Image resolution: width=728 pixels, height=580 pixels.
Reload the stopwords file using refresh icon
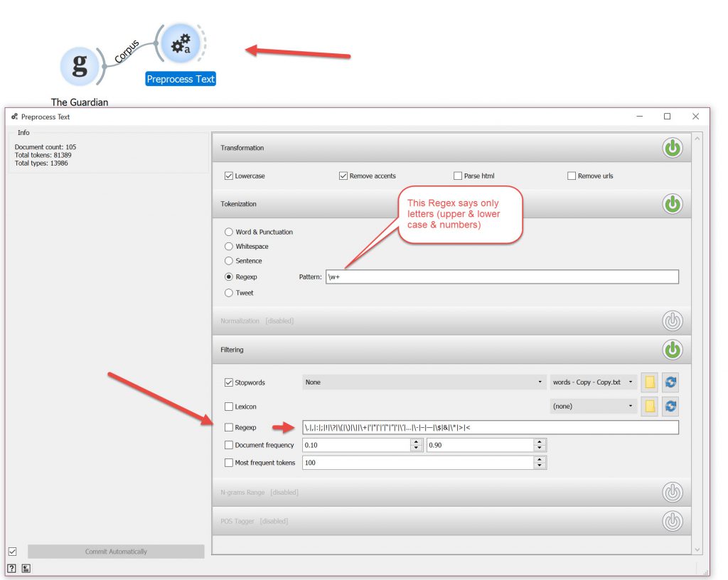coord(670,382)
